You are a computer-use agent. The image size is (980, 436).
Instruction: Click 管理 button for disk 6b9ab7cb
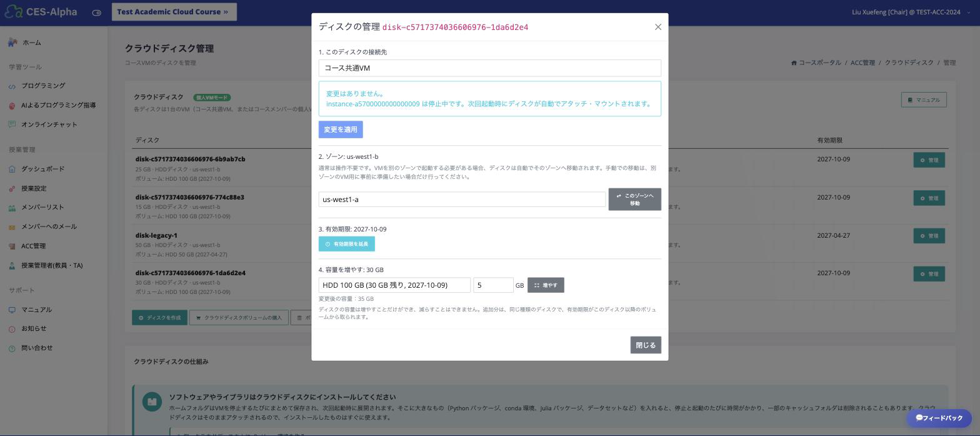click(x=929, y=160)
